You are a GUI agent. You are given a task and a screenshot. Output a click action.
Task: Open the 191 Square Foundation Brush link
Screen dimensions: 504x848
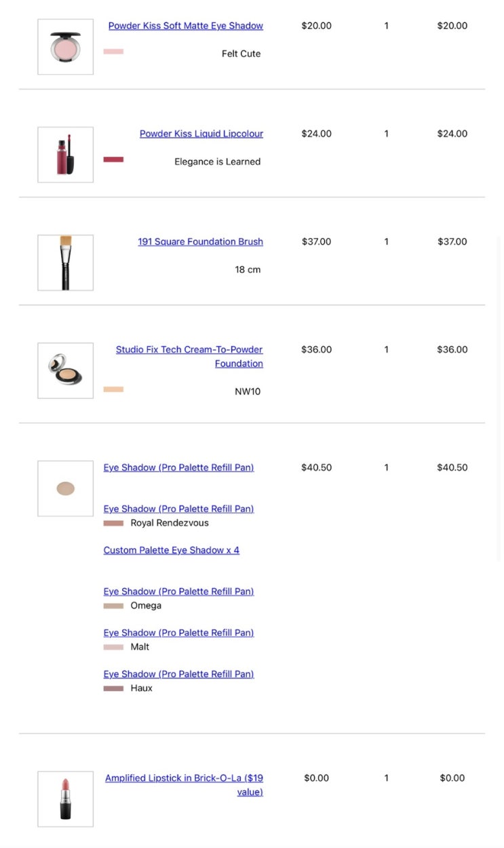pyautogui.click(x=200, y=242)
